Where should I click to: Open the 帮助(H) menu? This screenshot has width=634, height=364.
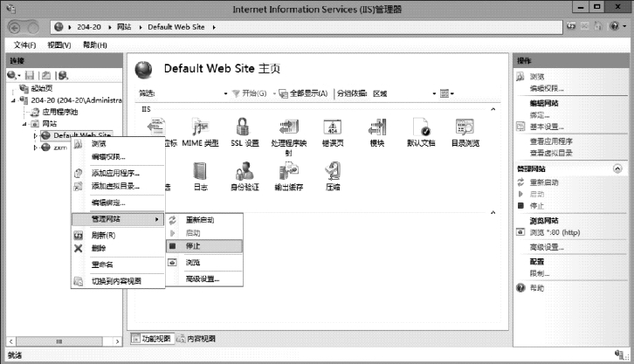[x=95, y=45]
